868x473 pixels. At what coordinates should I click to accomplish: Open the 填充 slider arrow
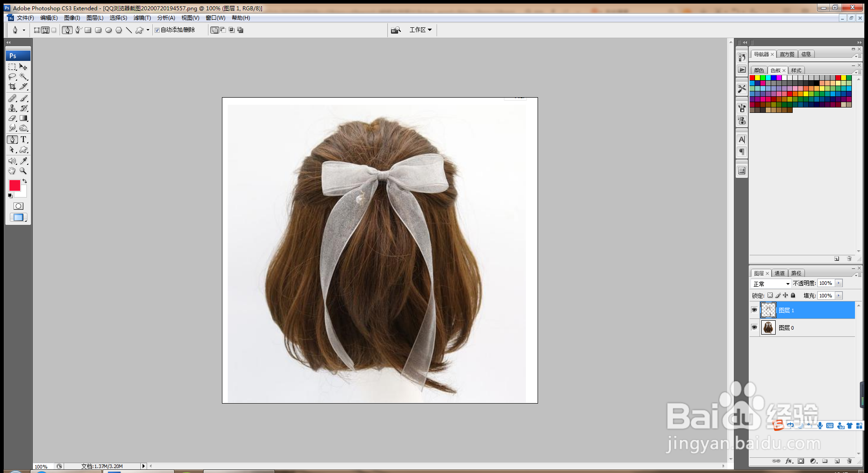coord(838,296)
